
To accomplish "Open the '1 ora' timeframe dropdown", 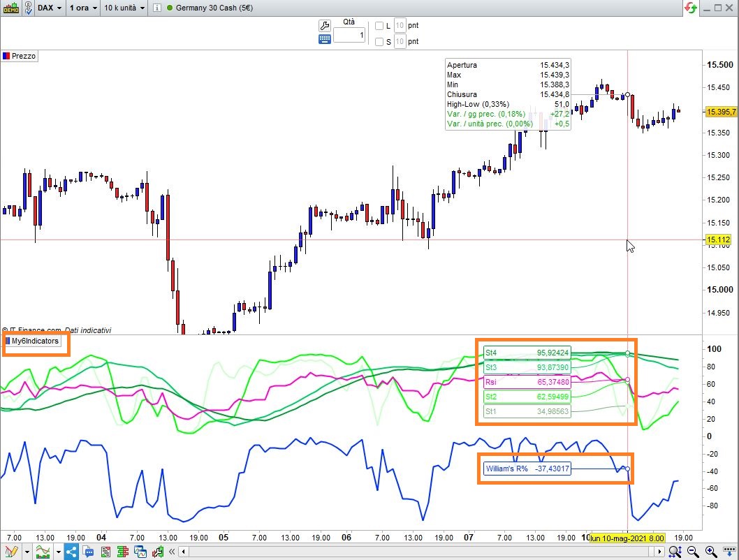I will pos(83,8).
